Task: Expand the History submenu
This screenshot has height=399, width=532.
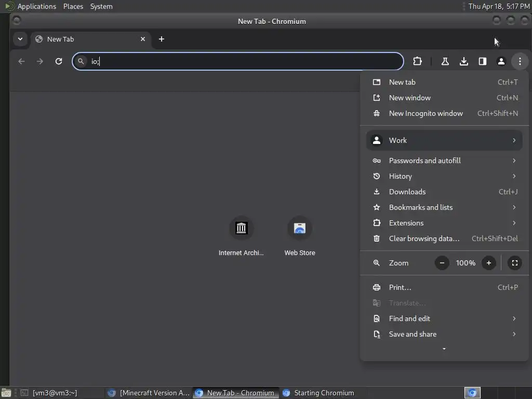Action: [444, 176]
